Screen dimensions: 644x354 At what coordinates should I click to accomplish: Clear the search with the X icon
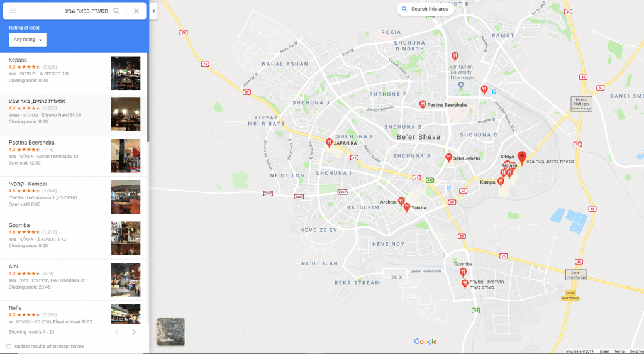[x=136, y=11]
